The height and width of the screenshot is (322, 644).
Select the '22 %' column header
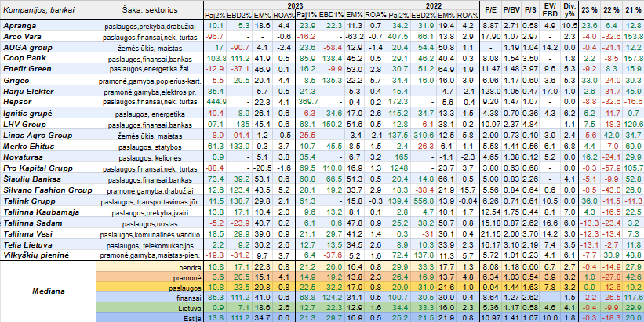click(x=610, y=9)
